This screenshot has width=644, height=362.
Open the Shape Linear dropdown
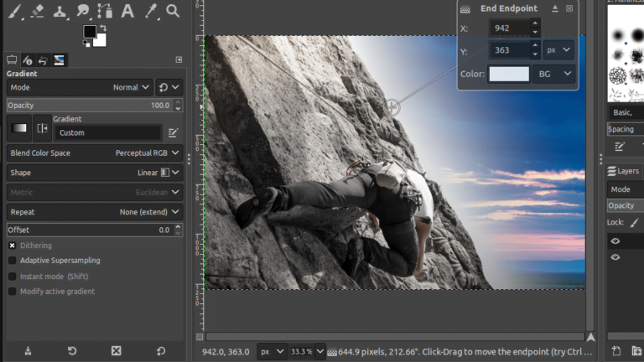95,173
